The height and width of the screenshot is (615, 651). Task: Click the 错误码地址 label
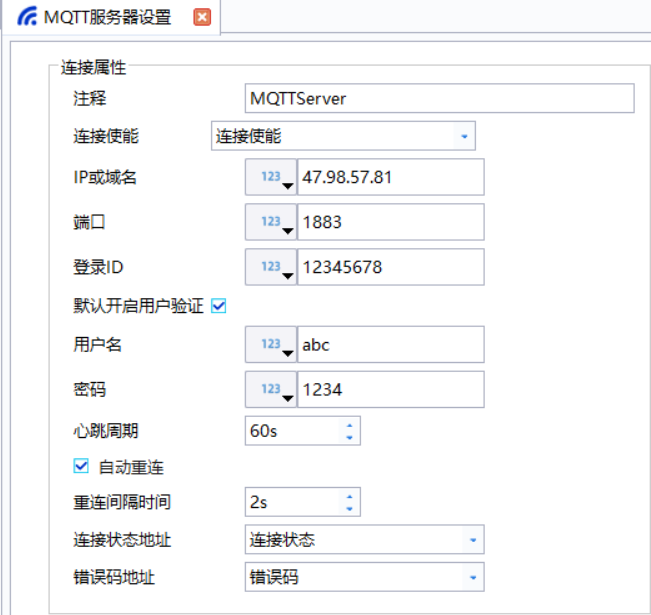114,577
